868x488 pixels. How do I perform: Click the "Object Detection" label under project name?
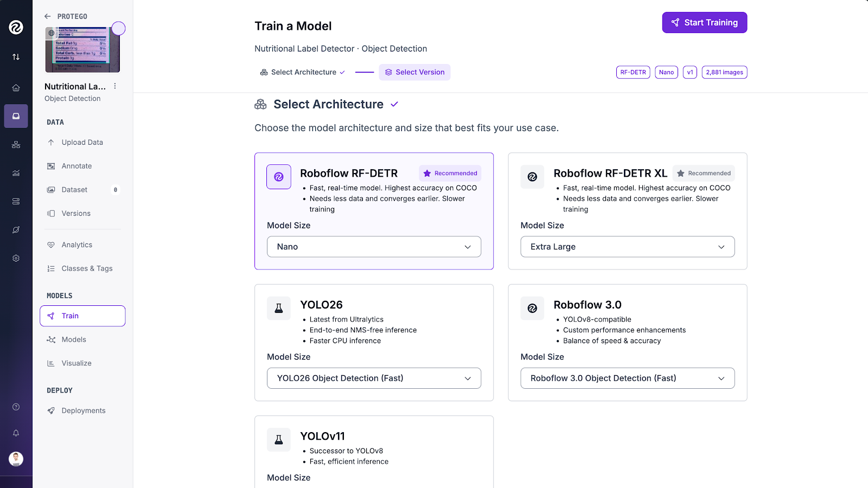[72, 99]
